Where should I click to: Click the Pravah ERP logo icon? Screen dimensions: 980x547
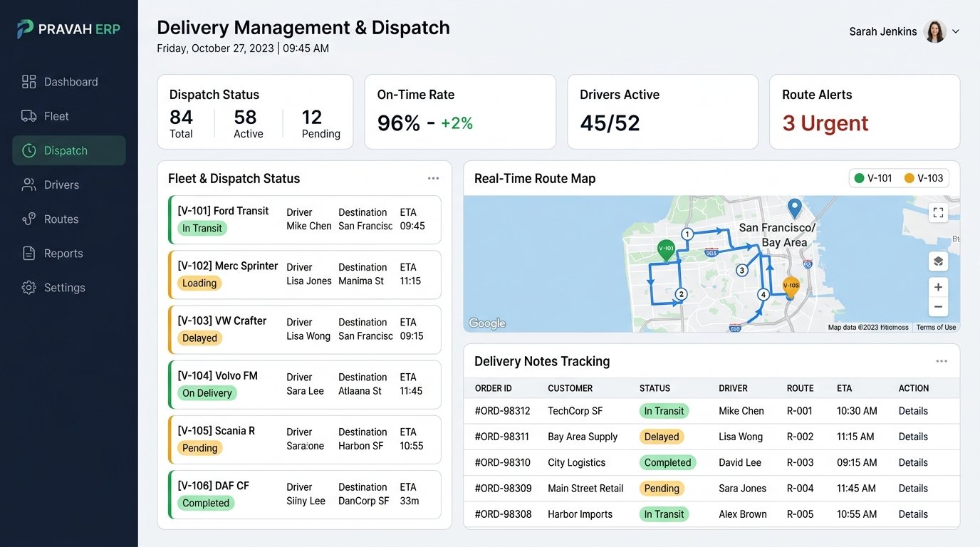[26, 28]
